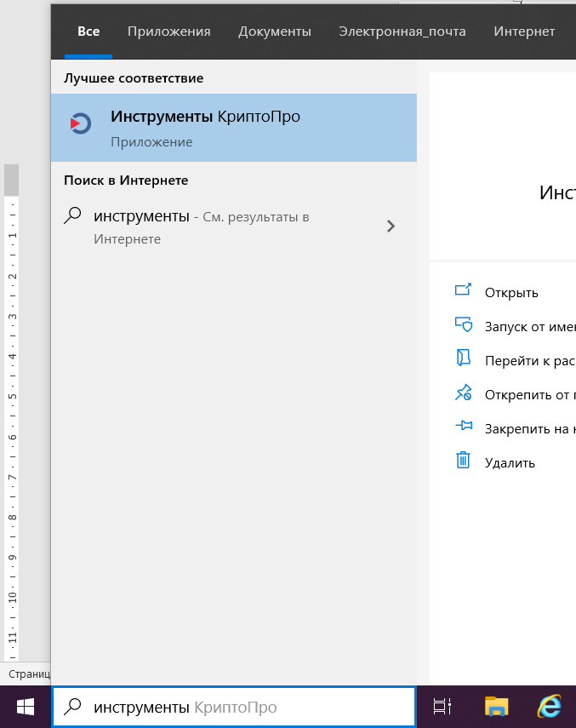Screen dimensions: 576x728
Task: Switch to the Интернет tab
Action: pos(524,32)
